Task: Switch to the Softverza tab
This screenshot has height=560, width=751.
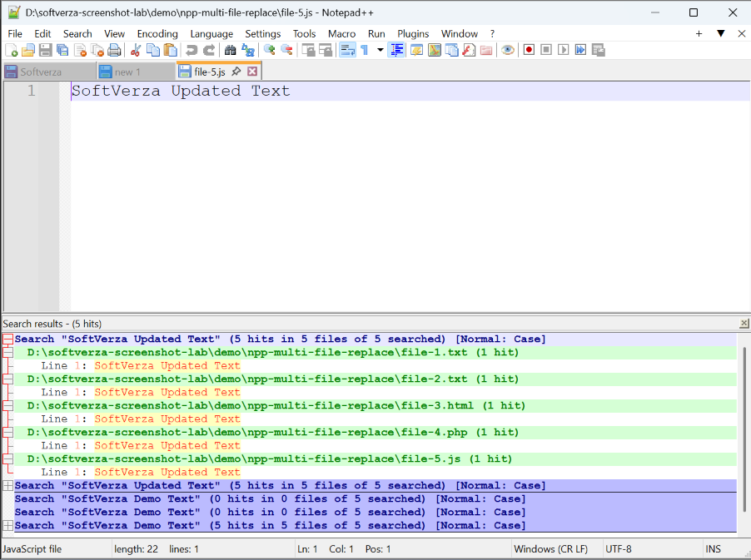Action: coord(49,72)
